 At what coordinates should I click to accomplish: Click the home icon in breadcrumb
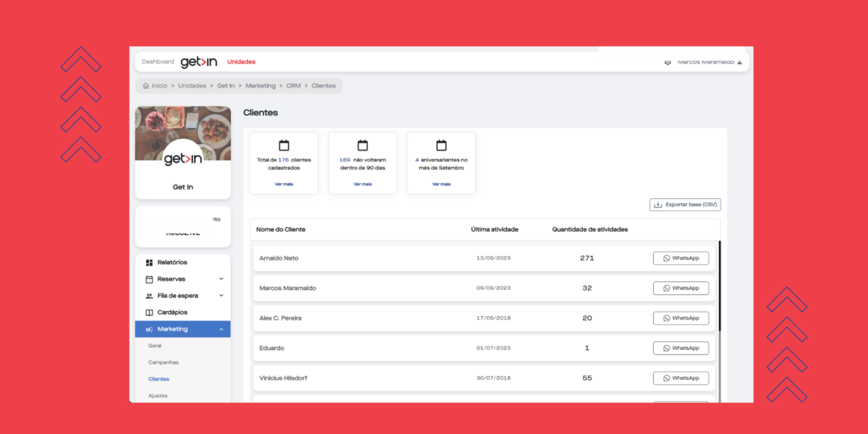(146, 86)
